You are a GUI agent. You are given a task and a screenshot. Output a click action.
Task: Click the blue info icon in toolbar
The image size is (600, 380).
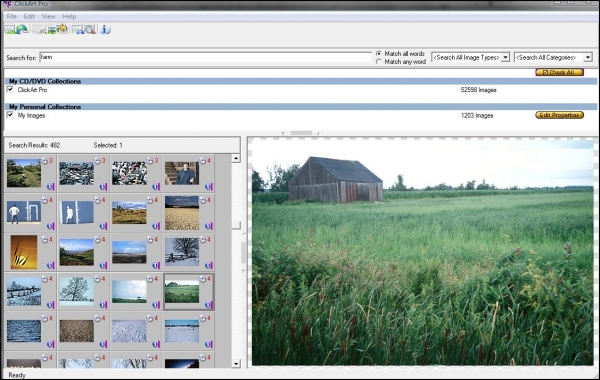(105, 29)
